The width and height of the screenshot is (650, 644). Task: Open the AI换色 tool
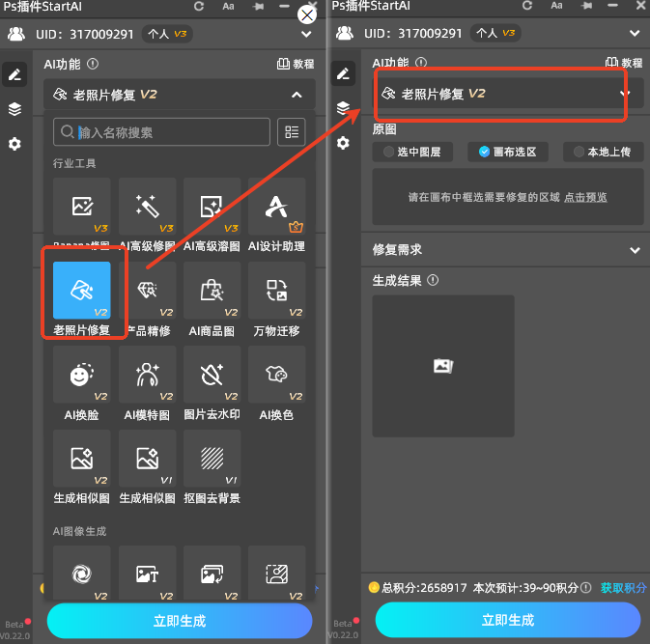(x=276, y=375)
